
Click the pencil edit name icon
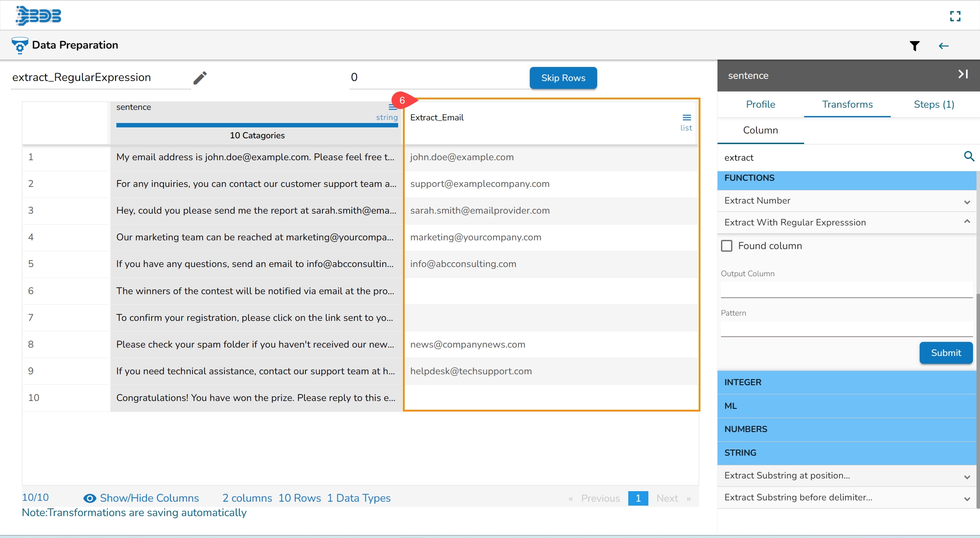(x=200, y=78)
